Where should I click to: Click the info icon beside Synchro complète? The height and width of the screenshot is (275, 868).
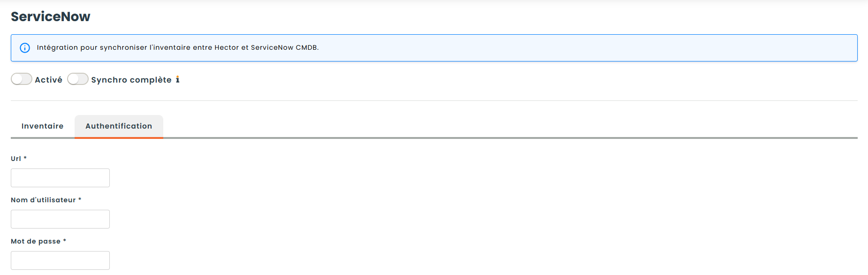178,80
